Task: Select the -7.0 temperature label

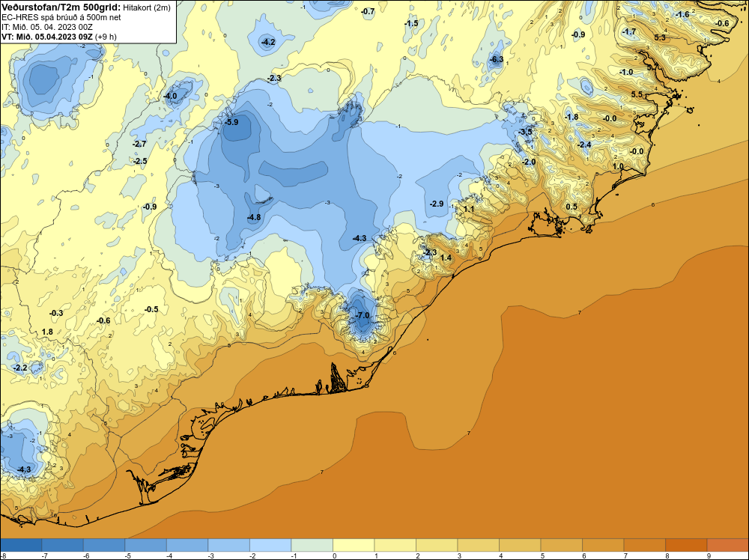Action: point(363,316)
